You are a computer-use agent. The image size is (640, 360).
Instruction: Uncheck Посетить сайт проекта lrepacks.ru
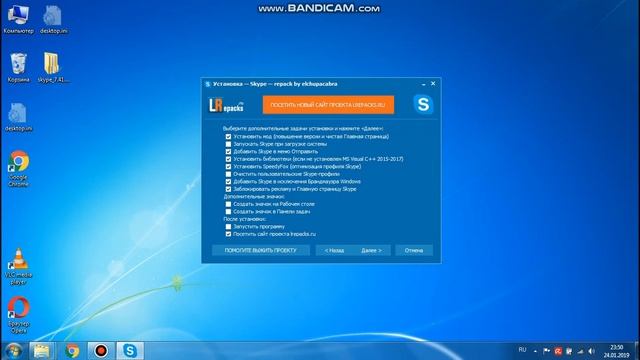point(228,234)
